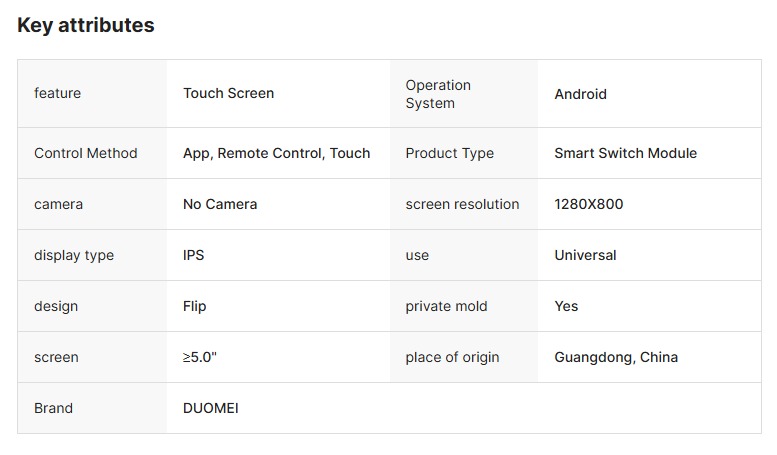The height and width of the screenshot is (455, 777).
Task: Select the Operation System label cell
Action: pyautogui.click(x=438, y=94)
